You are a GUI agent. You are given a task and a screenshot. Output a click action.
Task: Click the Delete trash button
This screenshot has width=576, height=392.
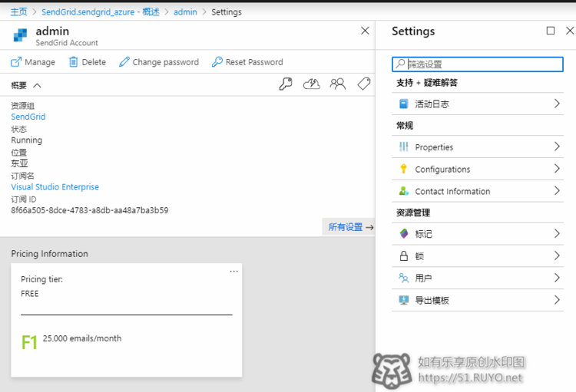pos(88,62)
